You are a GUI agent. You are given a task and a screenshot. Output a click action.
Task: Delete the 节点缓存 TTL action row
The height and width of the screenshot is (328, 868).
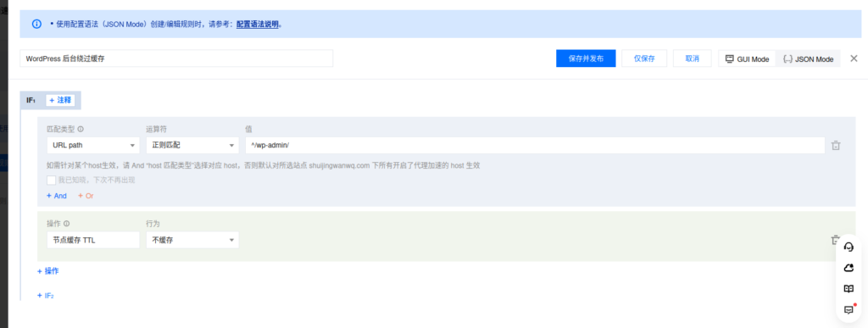point(835,240)
